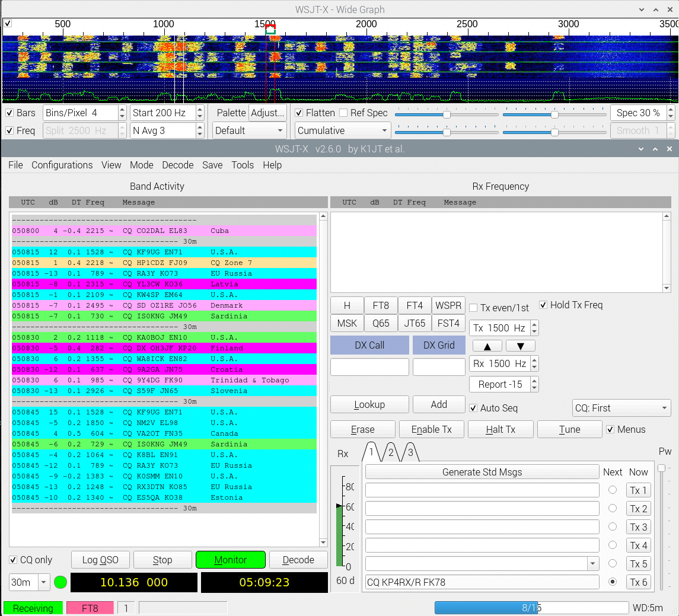The width and height of the screenshot is (679, 616).
Task: Open the Default palette dropdown
Action: (x=249, y=131)
